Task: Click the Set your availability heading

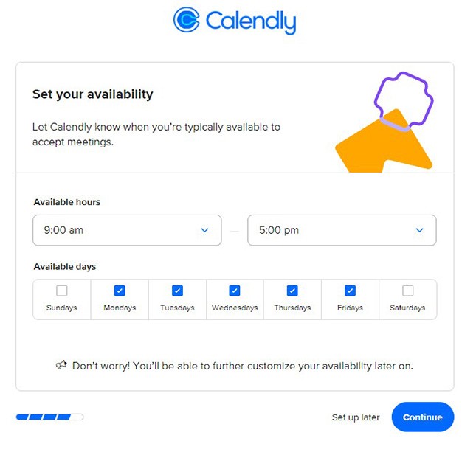Action: pyautogui.click(x=92, y=94)
